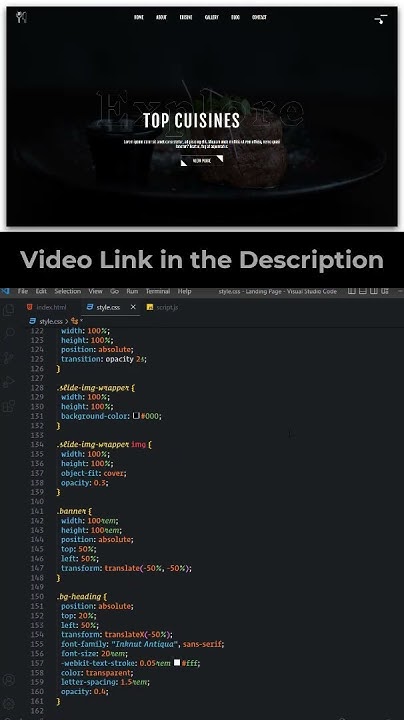Toggle the primary side bar layout icon
The width and height of the screenshot is (404, 720).
352,291
